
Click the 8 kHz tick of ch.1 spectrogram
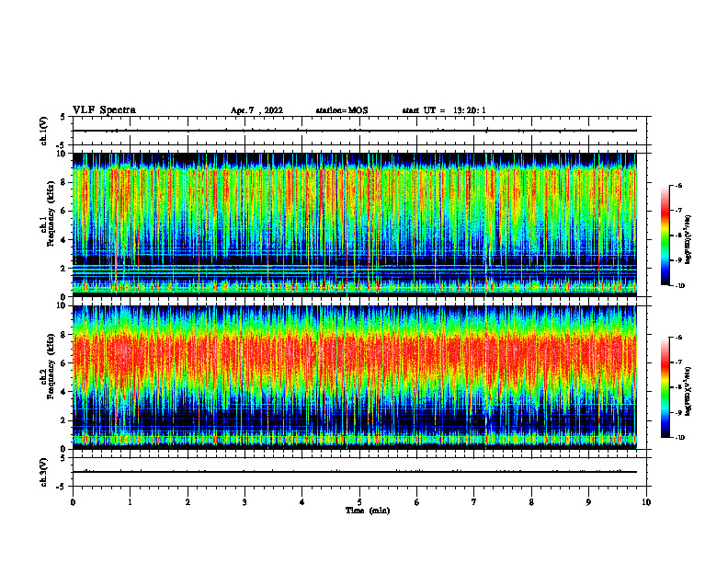click(x=63, y=182)
